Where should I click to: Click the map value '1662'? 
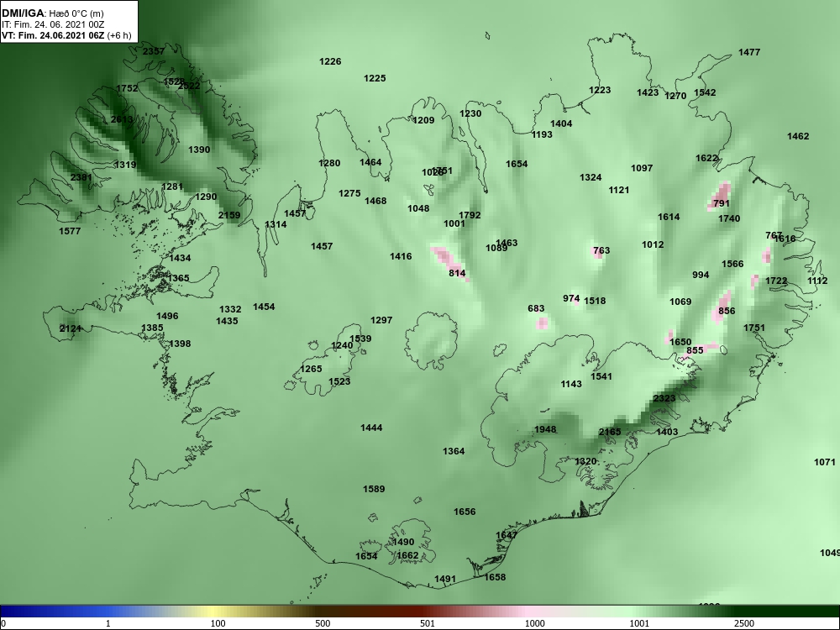pyautogui.click(x=407, y=555)
